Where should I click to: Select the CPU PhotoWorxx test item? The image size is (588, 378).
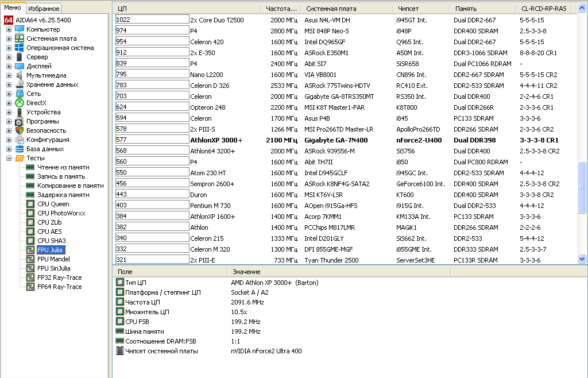coord(61,213)
